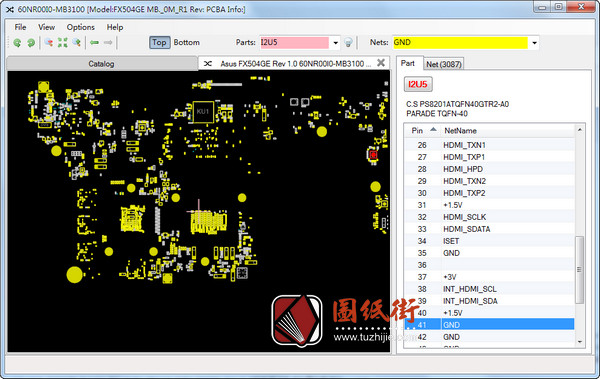Select the empty pin 36 row
Viewport: 600px width, 379px height.
(x=489, y=265)
